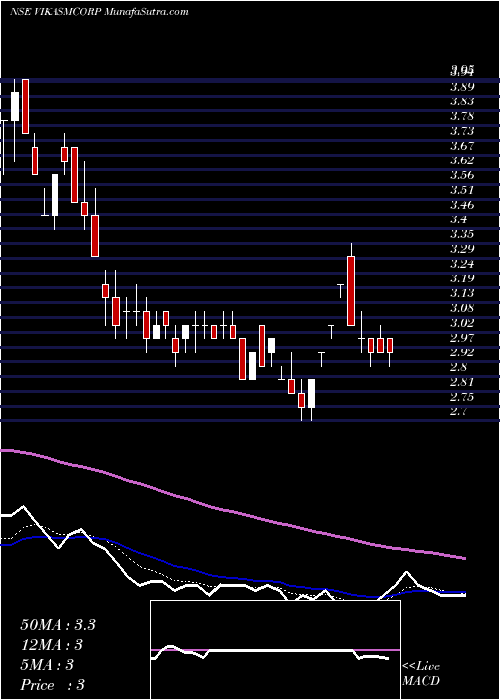Choose the 3.29 price level label

462,249
